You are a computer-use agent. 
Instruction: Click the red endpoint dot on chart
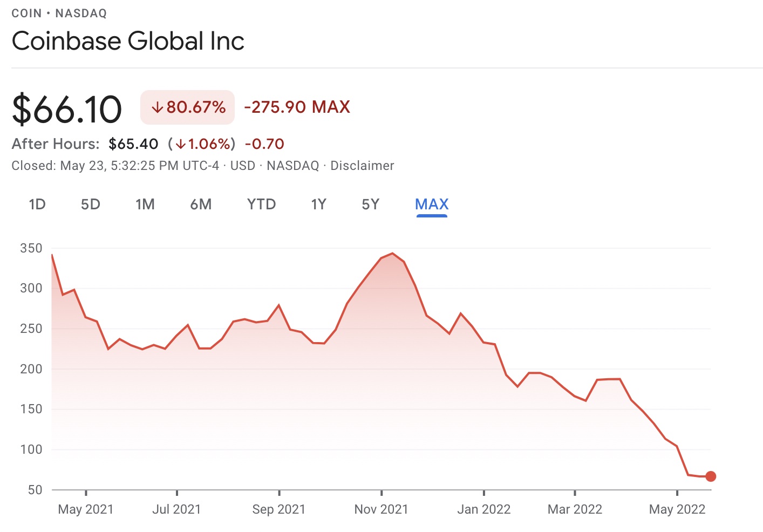coord(711,476)
